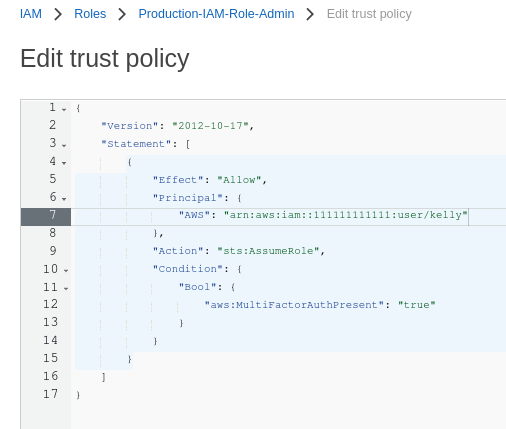Go to the Roles breadcrumb link
The image size is (506, 429).
point(90,14)
